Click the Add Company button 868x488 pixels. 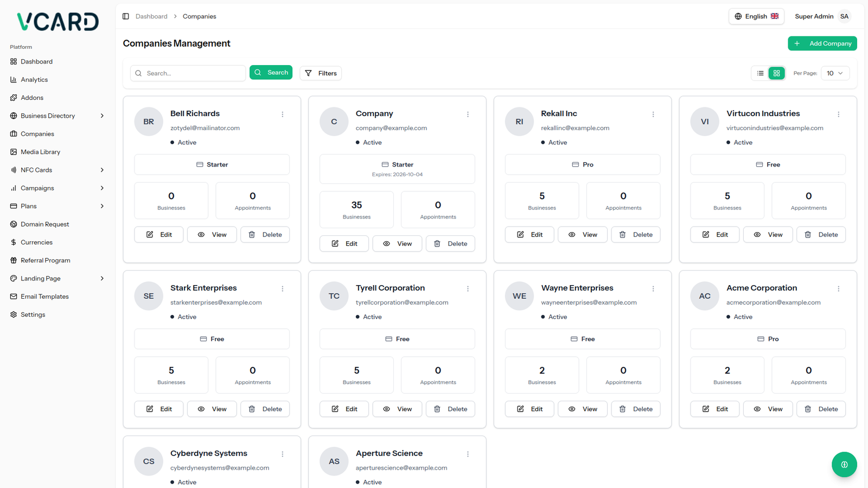822,43
